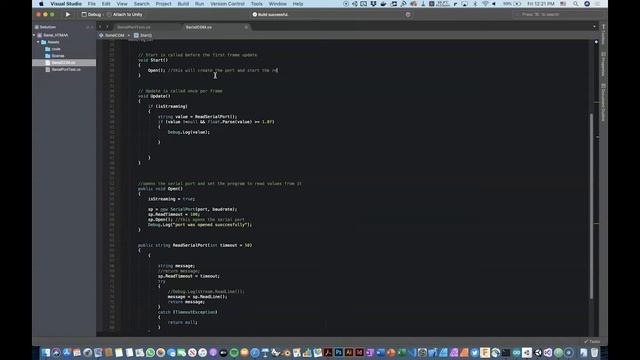Open the Document Outline side pad
The image size is (640, 360).
(x=604, y=102)
